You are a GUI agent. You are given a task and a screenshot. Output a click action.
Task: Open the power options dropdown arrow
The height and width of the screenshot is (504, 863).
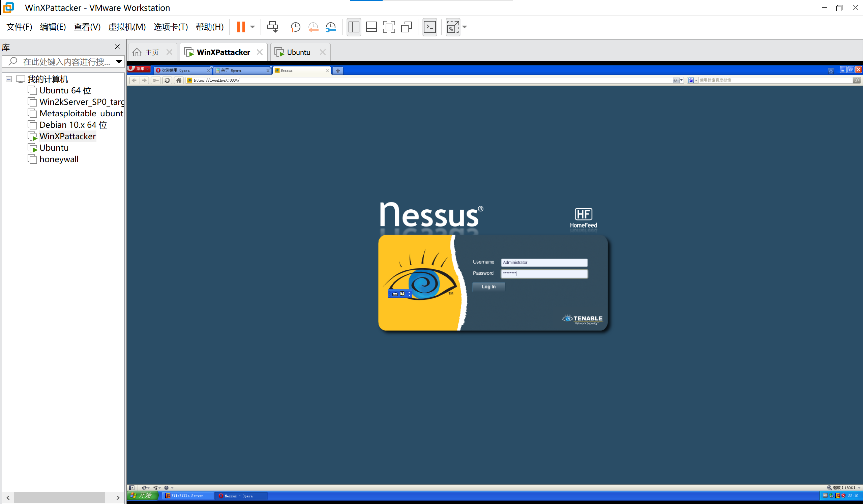pyautogui.click(x=252, y=27)
